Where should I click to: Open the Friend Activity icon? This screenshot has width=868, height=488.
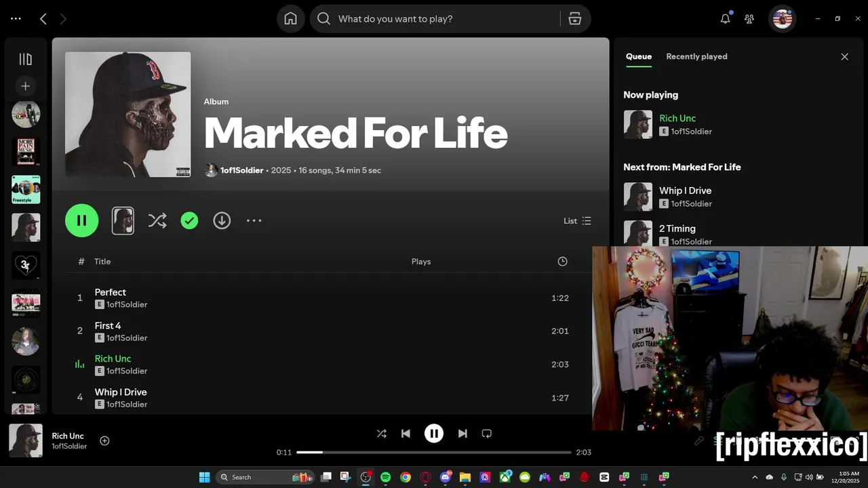749,19
